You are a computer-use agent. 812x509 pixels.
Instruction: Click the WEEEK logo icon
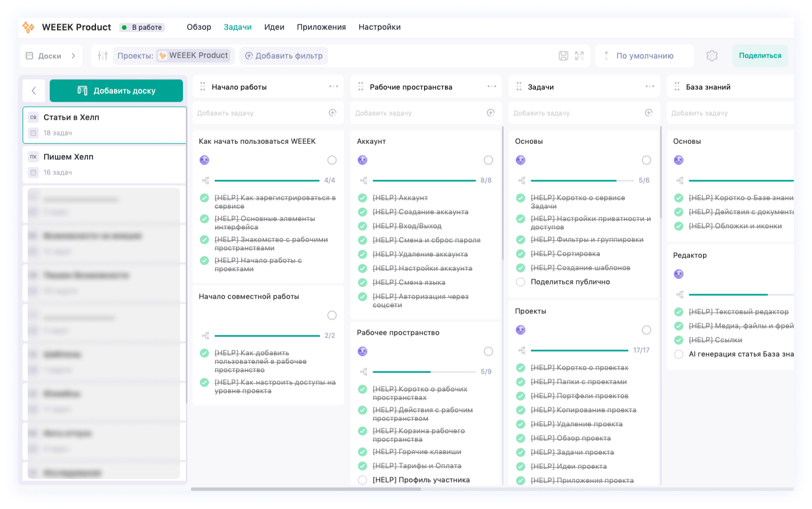[28, 27]
